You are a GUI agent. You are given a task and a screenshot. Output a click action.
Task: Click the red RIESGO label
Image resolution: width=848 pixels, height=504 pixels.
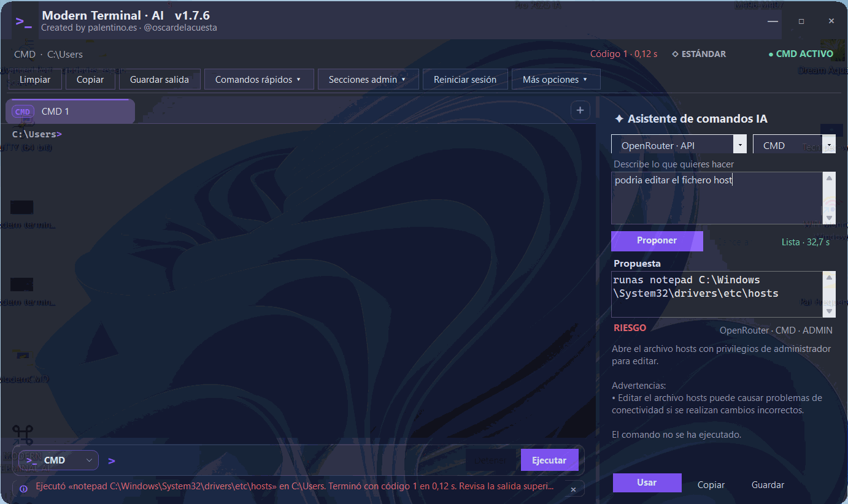click(x=630, y=328)
